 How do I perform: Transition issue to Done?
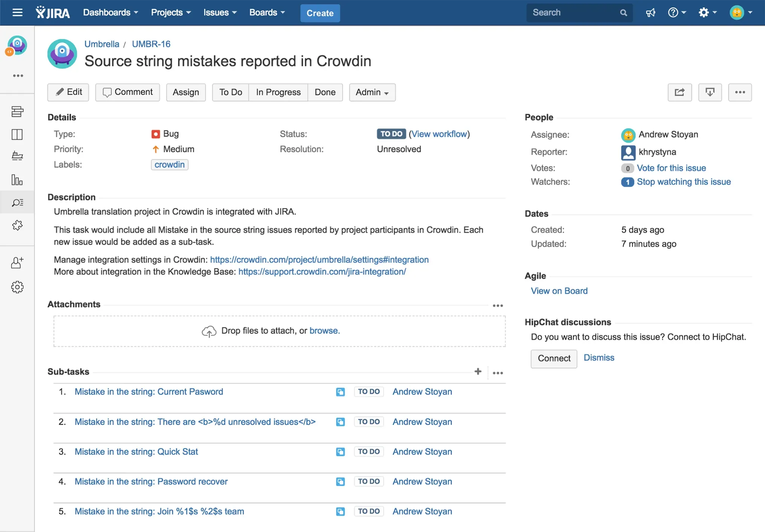click(325, 92)
